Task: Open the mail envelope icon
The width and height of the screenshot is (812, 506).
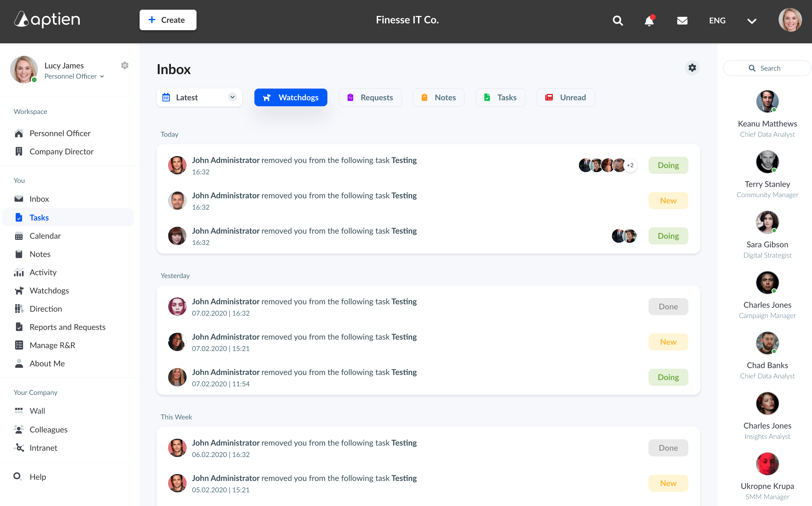Action: pyautogui.click(x=682, y=21)
